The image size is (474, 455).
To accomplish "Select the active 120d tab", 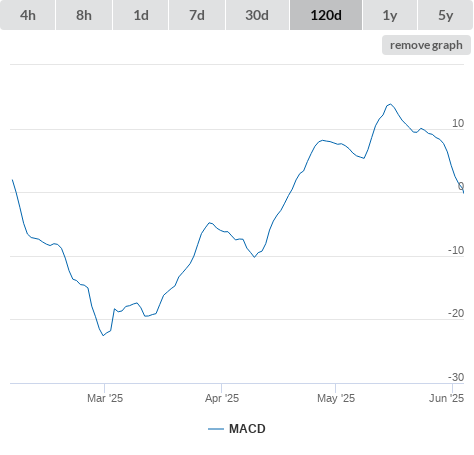I will (326, 15).
